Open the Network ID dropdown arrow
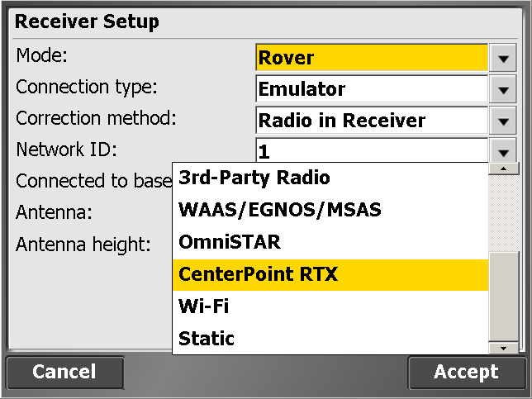This screenshot has height=399, width=532. (502, 152)
